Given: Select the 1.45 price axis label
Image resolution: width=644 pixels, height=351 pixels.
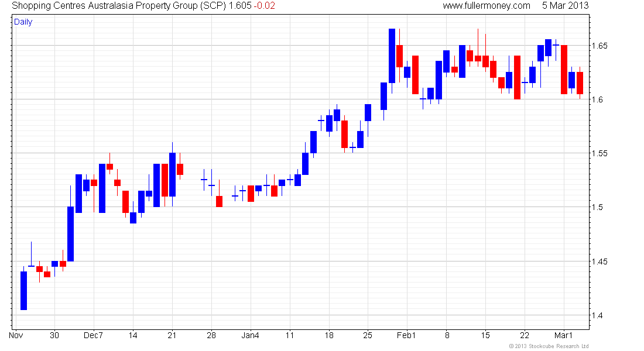Looking at the screenshot, I should point(600,262).
